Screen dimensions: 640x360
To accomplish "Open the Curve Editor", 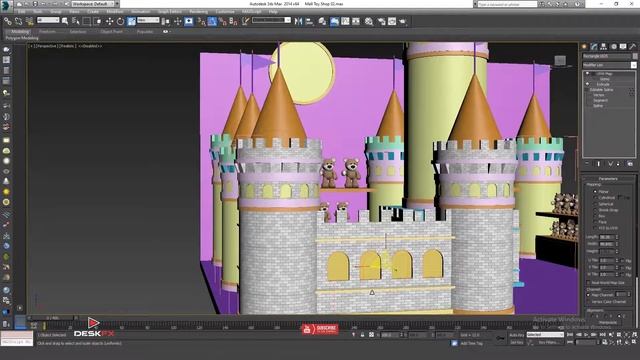I will coord(345,21).
